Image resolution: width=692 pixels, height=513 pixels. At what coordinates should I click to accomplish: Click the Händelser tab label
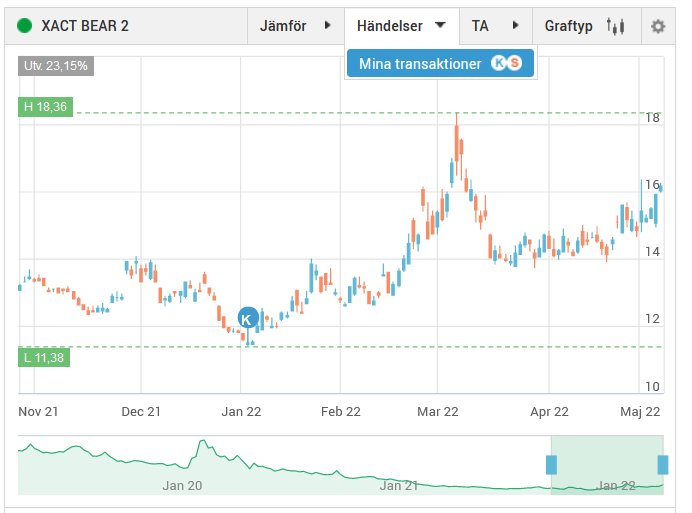pyautogui.click(x=390, y=26)
